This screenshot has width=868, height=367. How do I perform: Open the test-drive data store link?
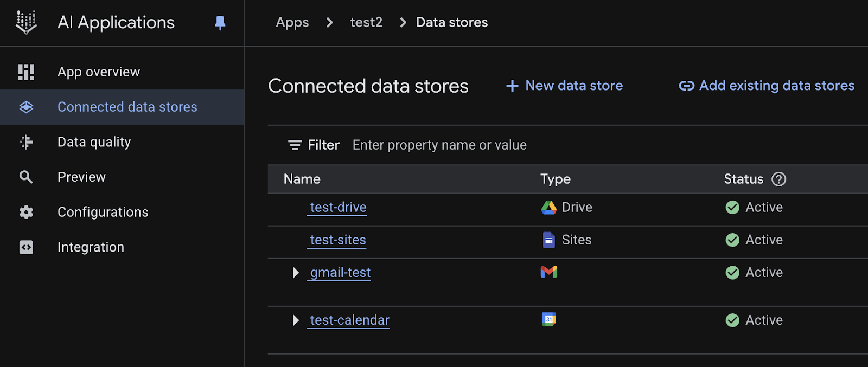pos(338,208)
